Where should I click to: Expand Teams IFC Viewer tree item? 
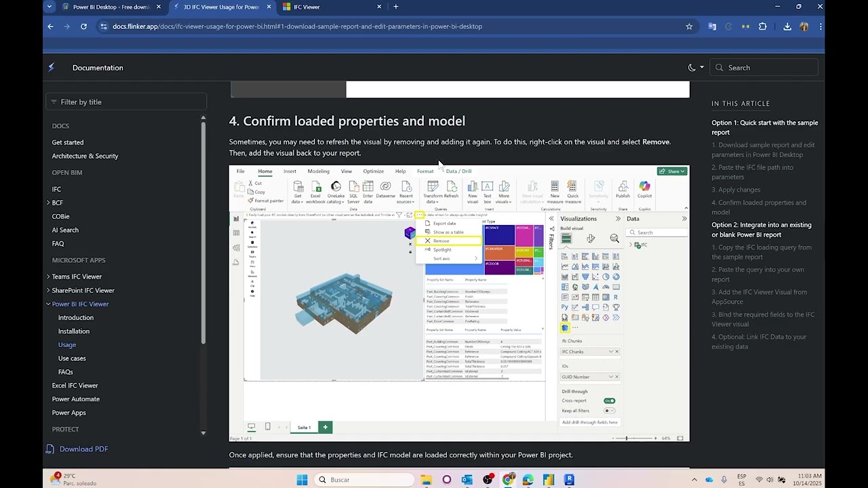pyautogui.click(x=48, y=277)
